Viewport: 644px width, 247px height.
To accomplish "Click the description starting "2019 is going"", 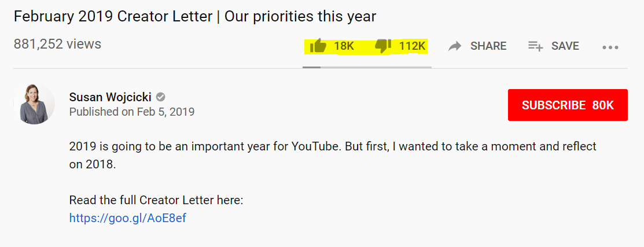I will [x=333, y=147].
